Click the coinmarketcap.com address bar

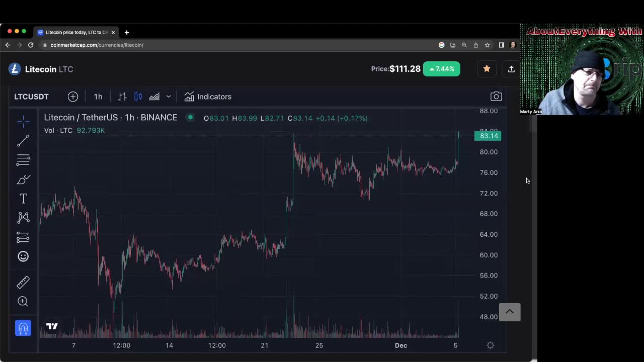(97, 45)
